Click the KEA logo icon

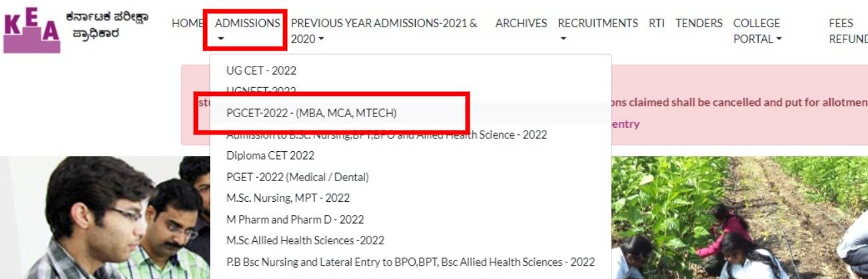pos(31,29)
